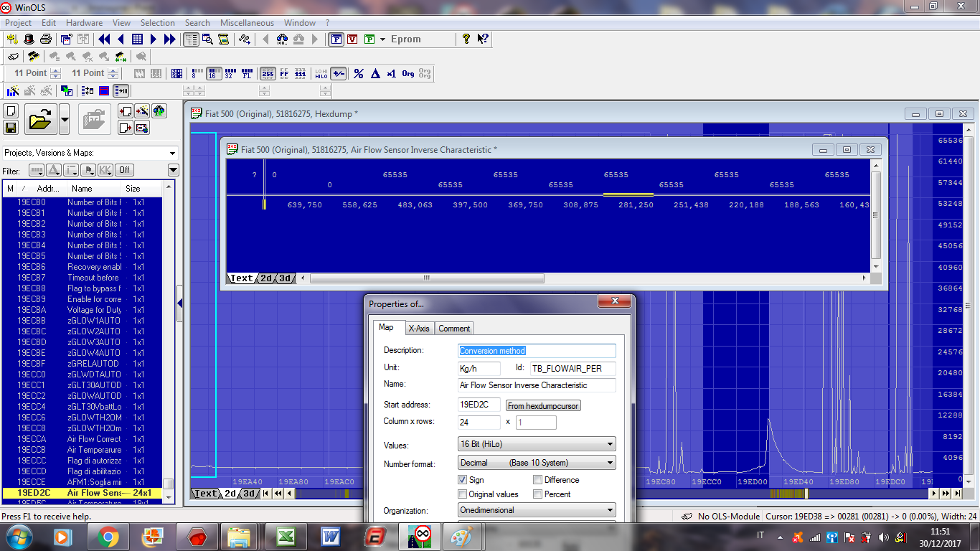Click the send by e-mail envelope icon
Image resolution: width=980 pixels, height=551 pixels.
tap(142, 128)
